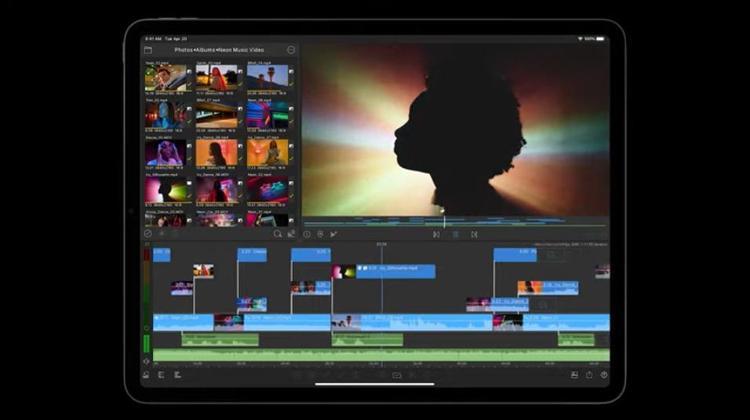Toggle the green audio track header

(x=147, y=342)
